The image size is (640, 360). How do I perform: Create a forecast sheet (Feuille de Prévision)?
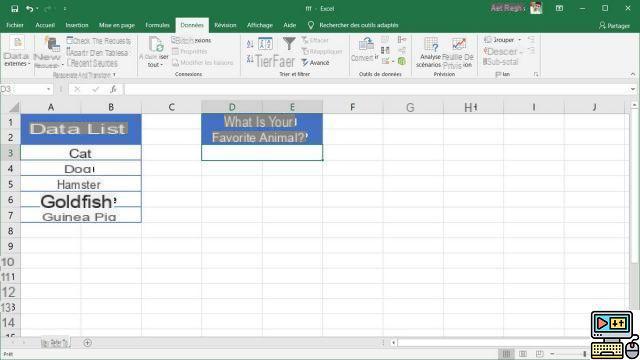pos(458,52)
